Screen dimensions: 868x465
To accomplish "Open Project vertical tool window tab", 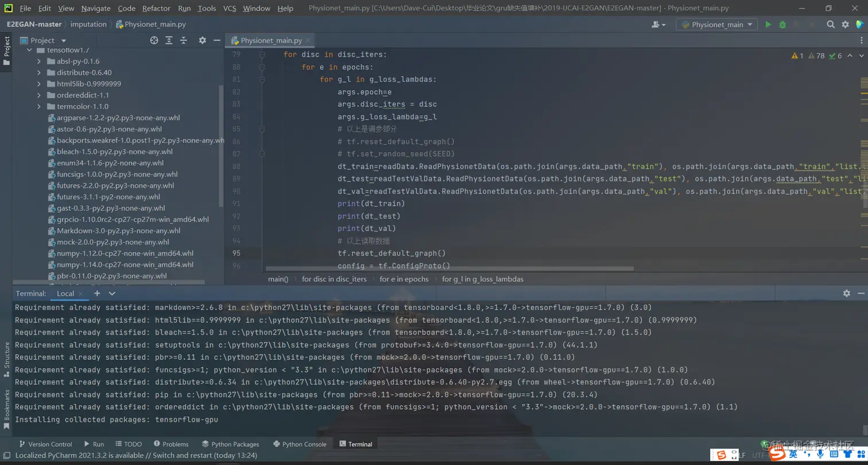I will pyautogui.click(x=7, y=51).
